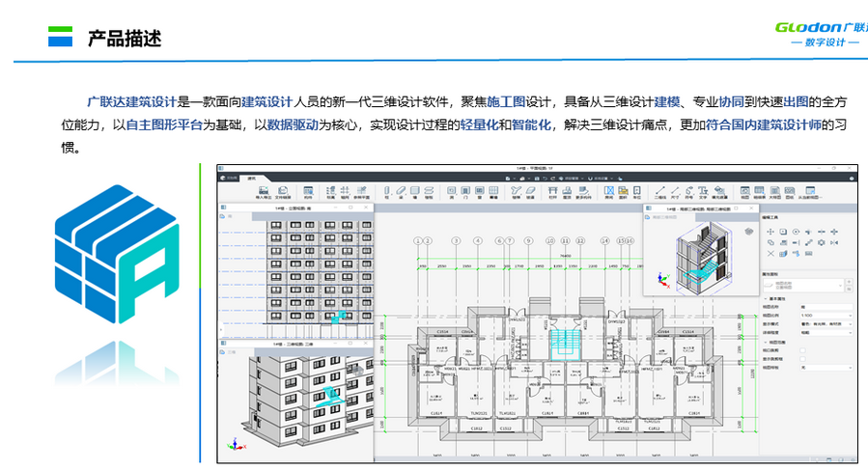Select the 面积 area tool
Screen dimensions: 868x471
click(x=624, y=193)
